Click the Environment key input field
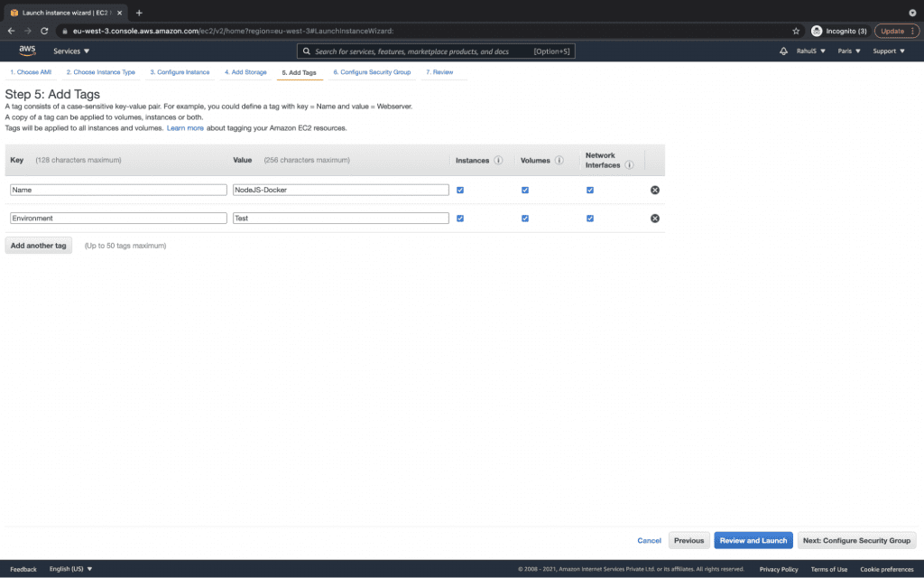The height and width of the screenshot is (578, 924). tap(118, 219)
